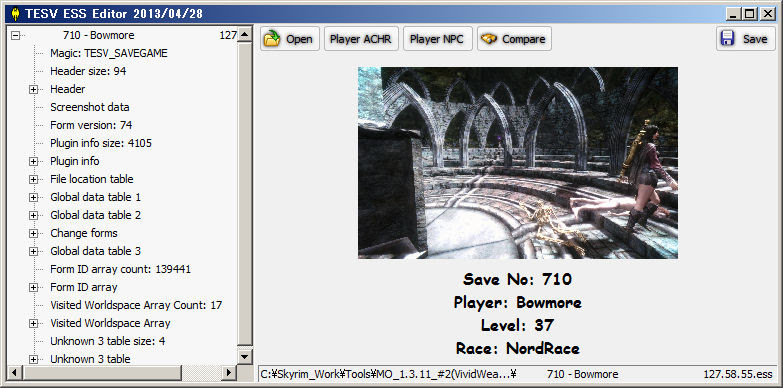Screen dimensions: 783x388
Task: Click the tree vertical scrollbar up arrow
Action: click(x=245, y=34)
